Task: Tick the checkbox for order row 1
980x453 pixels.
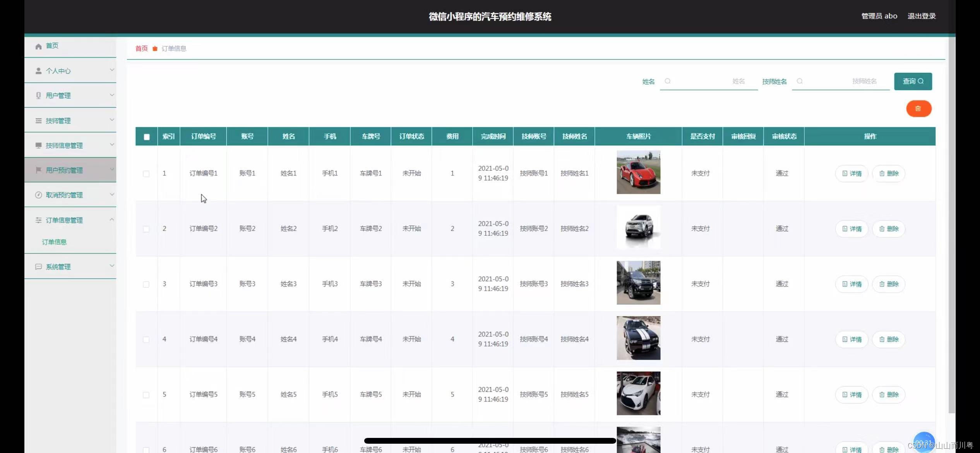Action: (x=146, y=173)
